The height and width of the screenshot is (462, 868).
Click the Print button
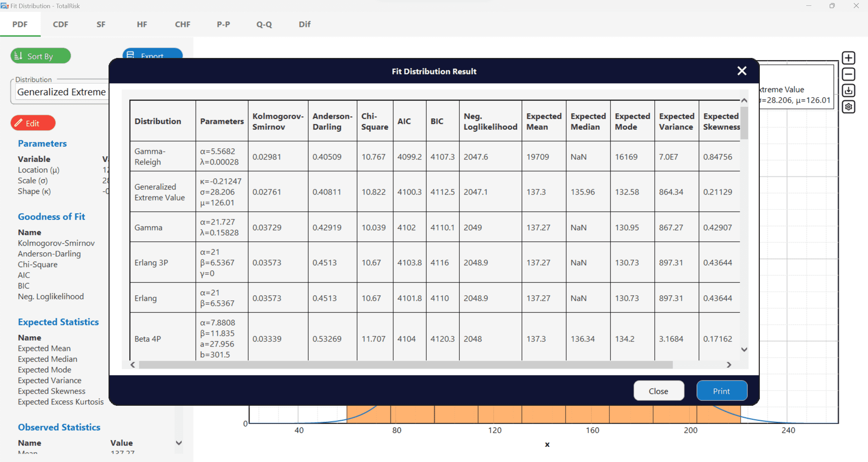721,391
